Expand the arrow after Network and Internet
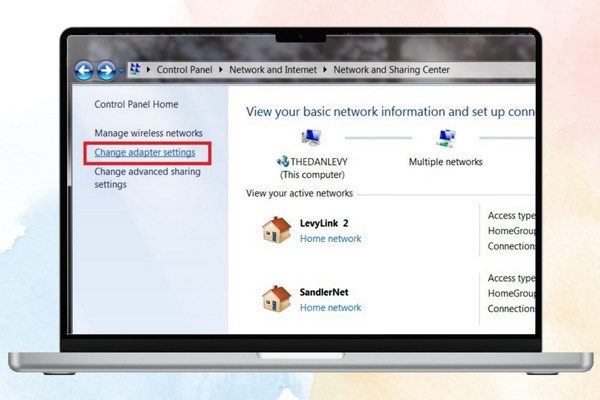The image size is (600, 400). pyautogui.click(x=325, y=70)
